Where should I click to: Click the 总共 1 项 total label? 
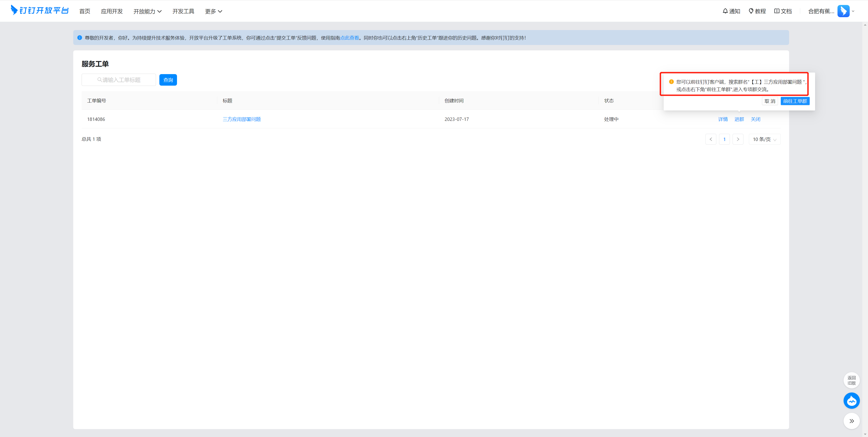tap(91, 139)
